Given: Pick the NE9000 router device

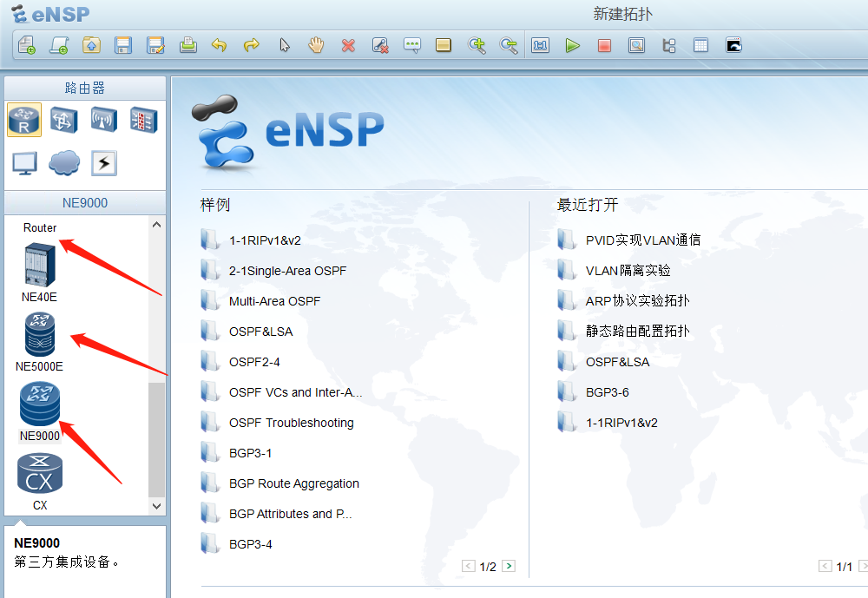Looking at the screenshot, I should click(39, 412).
